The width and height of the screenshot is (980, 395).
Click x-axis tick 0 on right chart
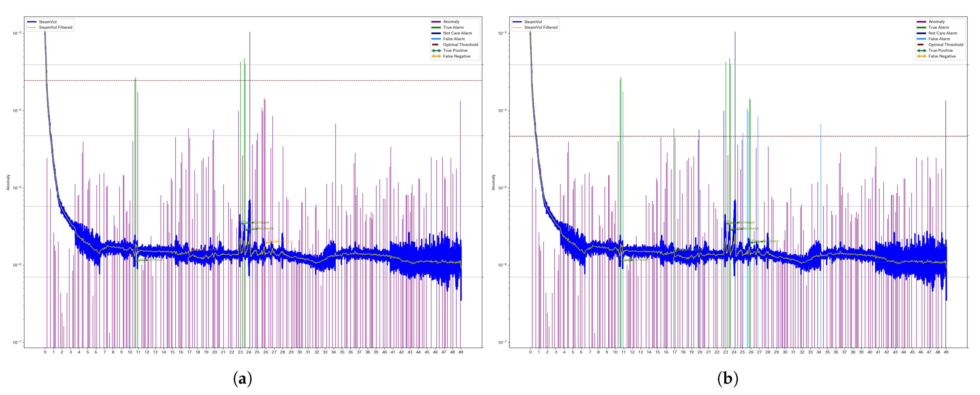(x=530, y=352)
